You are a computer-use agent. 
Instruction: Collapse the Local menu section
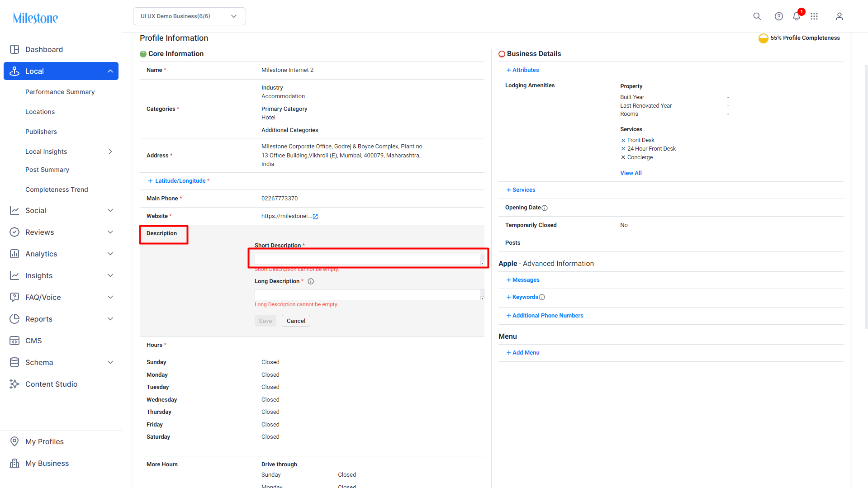(110, 71)
